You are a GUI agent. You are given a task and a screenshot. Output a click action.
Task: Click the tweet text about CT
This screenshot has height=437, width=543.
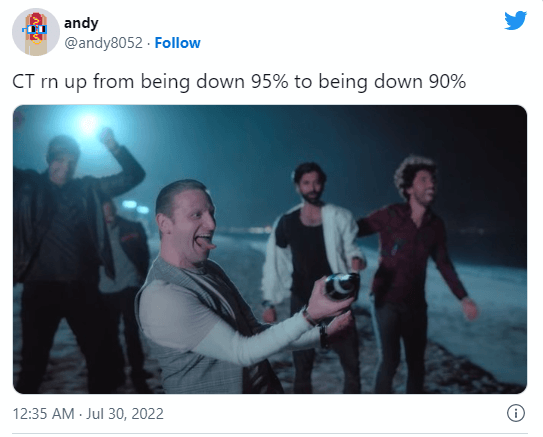pyautogui.click(x=239, y=82)
